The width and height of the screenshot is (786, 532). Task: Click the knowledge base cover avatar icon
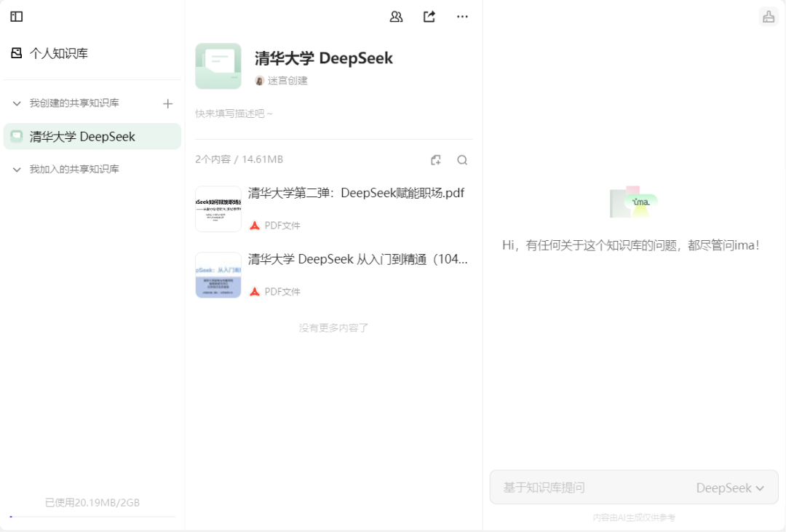tap(218, 65)
